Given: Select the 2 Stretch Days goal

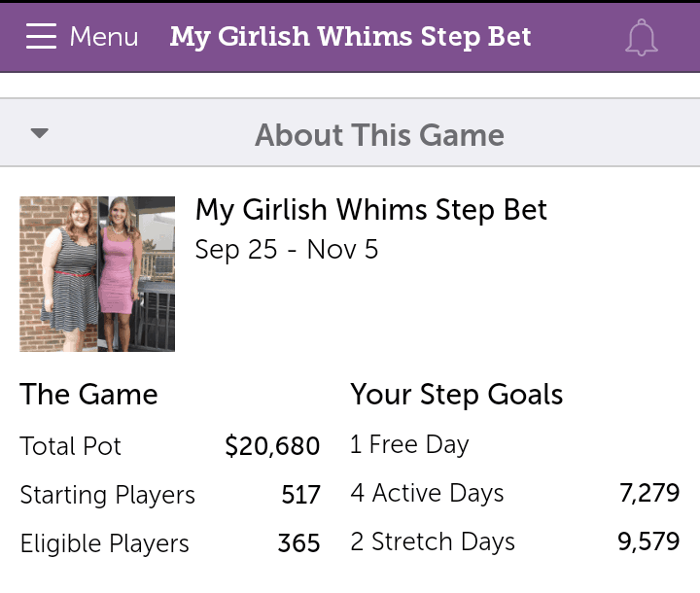Looking at the screenshot, I should point(514,541).
